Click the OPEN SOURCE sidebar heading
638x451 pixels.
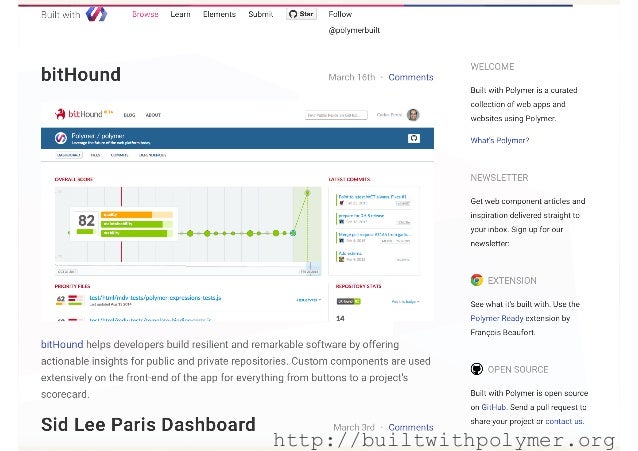518,370
